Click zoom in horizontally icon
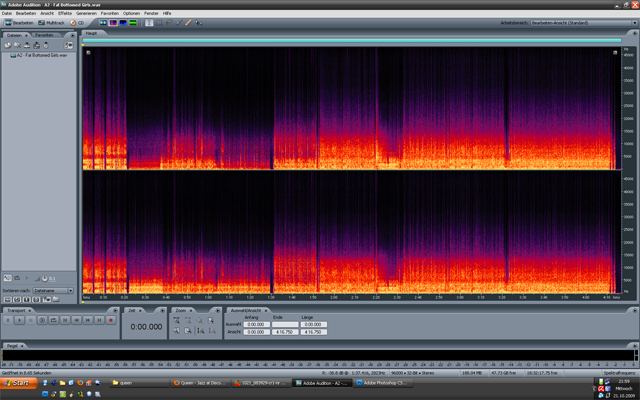640x400 pixels. coord(176,320)
